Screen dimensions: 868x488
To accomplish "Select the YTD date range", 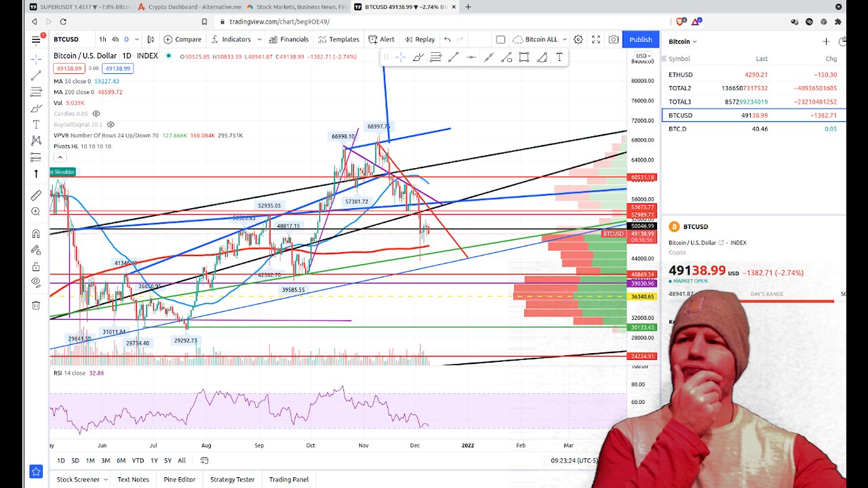I will 138,460.
